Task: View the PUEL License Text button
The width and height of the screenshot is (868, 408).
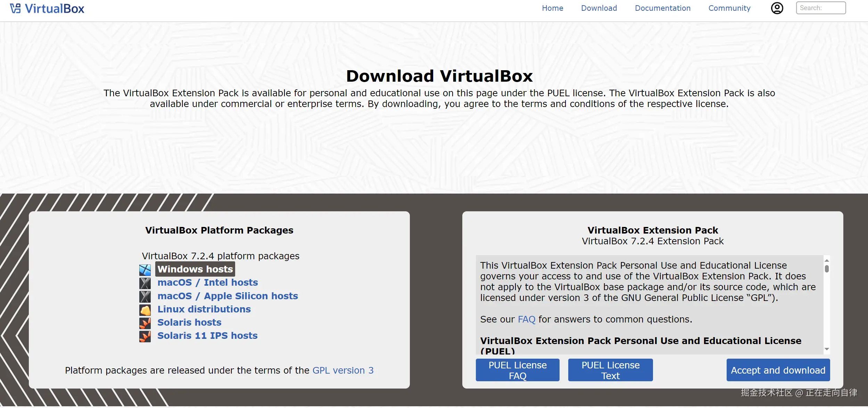Action: pos(610,370)
